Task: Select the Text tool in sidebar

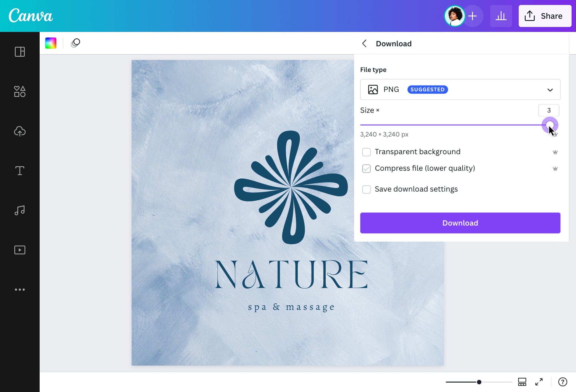Action: tap(20, 171)
